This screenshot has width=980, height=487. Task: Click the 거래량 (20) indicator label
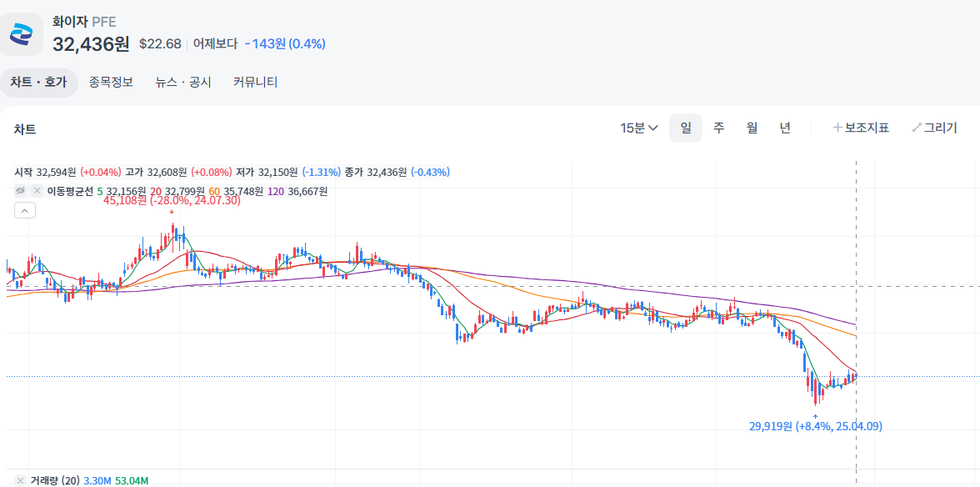click(x=55, y=481)
